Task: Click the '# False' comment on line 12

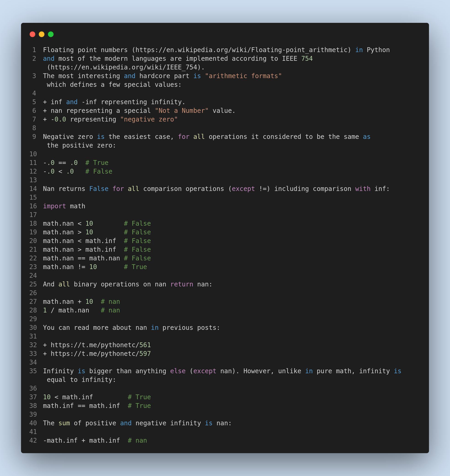Action: point(99,171)
